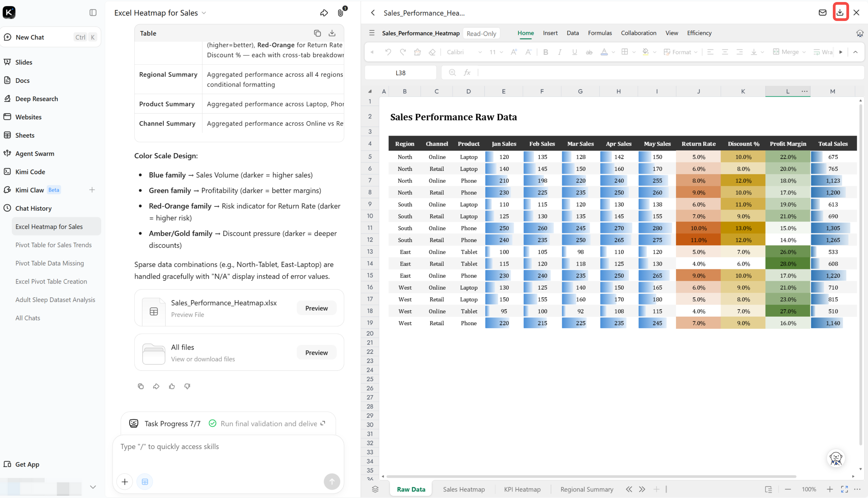
Task: Expand the Task Progress panel
Action: coord(323,424)
